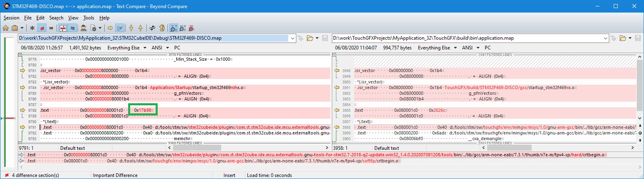The image size is (644, 179).
Task: Copy right line 3948 .isr_vector to left arrow
Action: pyautogui.click(x=336, y=70)
